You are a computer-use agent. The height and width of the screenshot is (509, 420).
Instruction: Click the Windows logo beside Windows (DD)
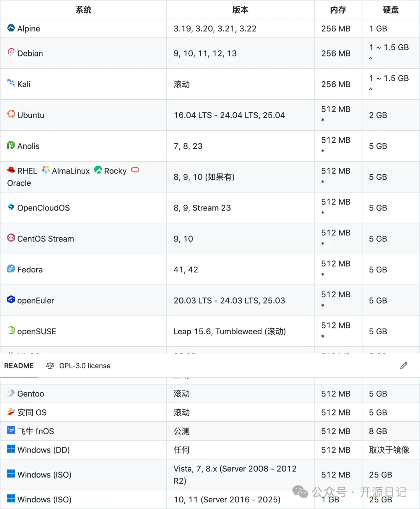(x=11, y=449)
